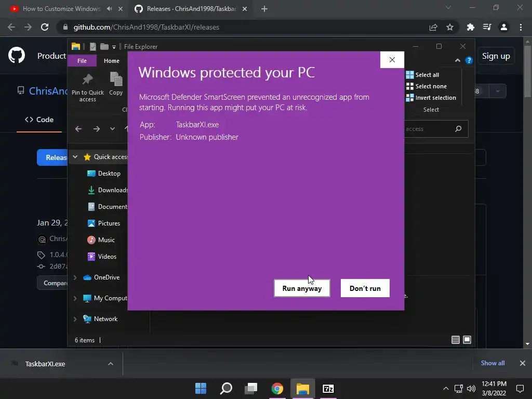Click Select all in File Explorer
The width and height of the screenshot is (532, 399).
click(x=423, y=75)
